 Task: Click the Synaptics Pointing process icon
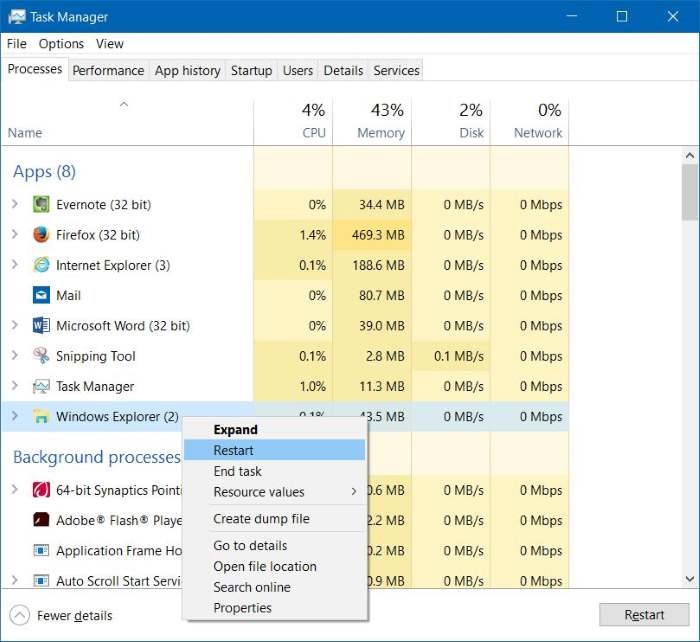pyautogui.click(x=41, y=490)
